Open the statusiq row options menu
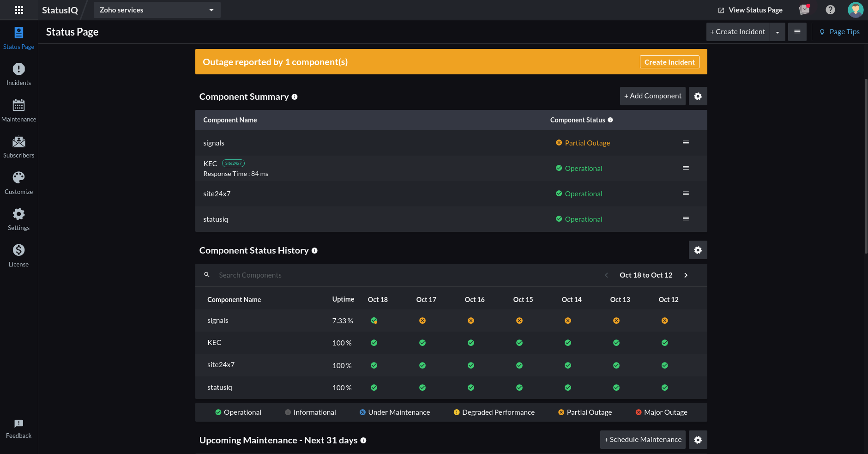 pos(686,219)
